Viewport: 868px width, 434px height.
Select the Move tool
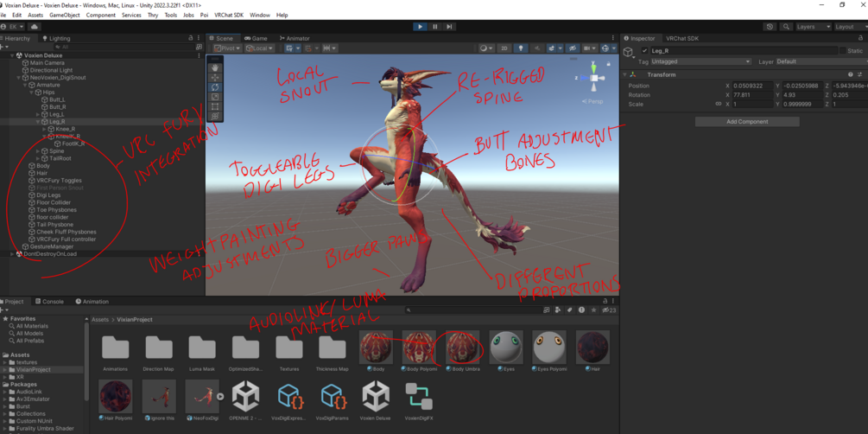(215, 78)
